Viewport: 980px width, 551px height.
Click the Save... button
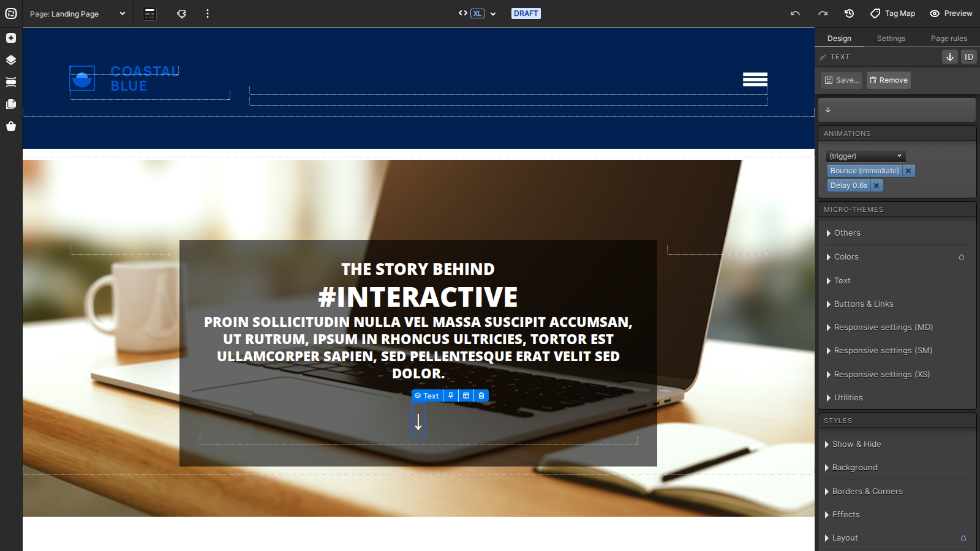(842, 80)
